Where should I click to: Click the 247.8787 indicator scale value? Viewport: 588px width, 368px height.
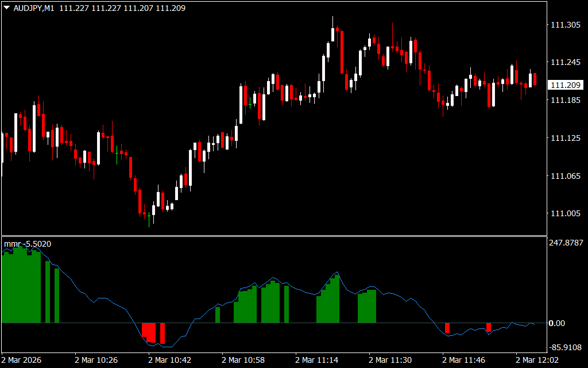coord(565,243)
